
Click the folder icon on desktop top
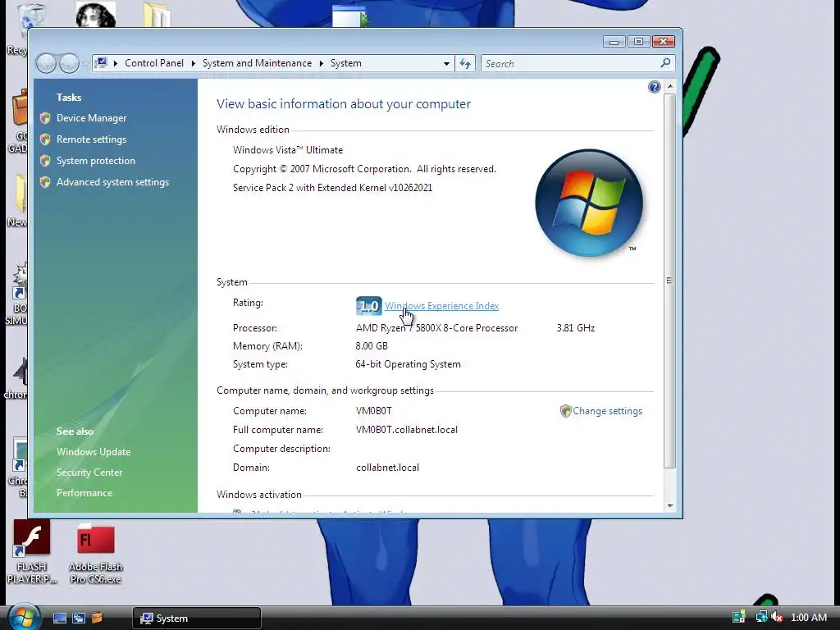tap(157, 15)
